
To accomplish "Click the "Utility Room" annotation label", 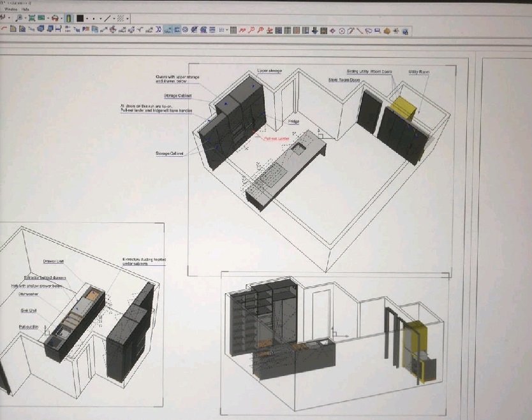I will click(418, 72).
